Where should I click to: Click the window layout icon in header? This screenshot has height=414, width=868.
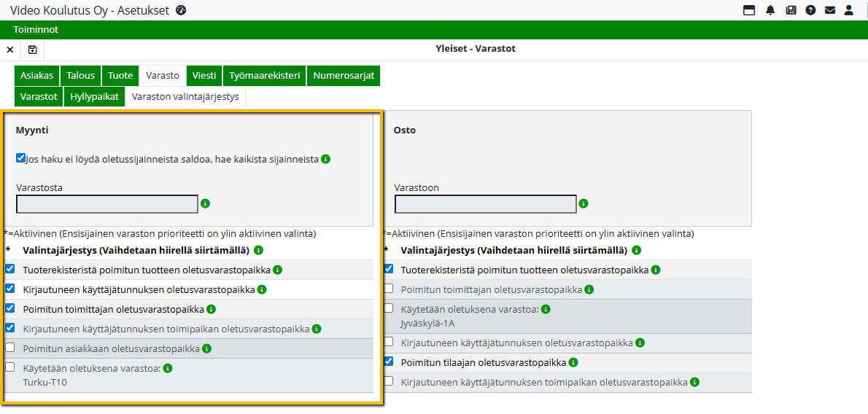[748, 10]
